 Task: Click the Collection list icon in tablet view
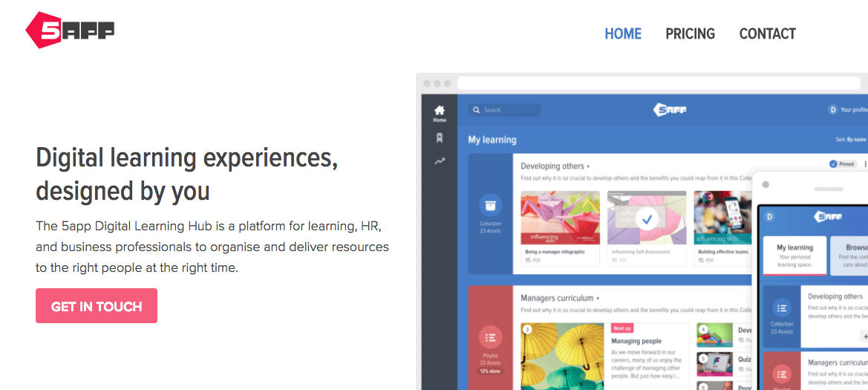point(782,308)
